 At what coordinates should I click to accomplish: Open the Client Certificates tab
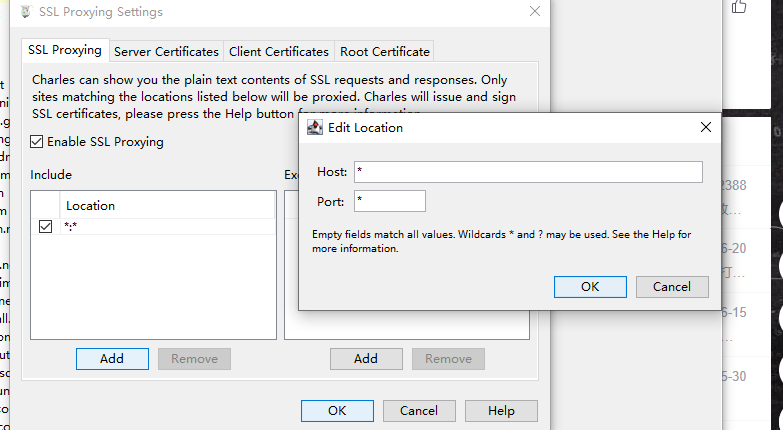coord(278,51)
